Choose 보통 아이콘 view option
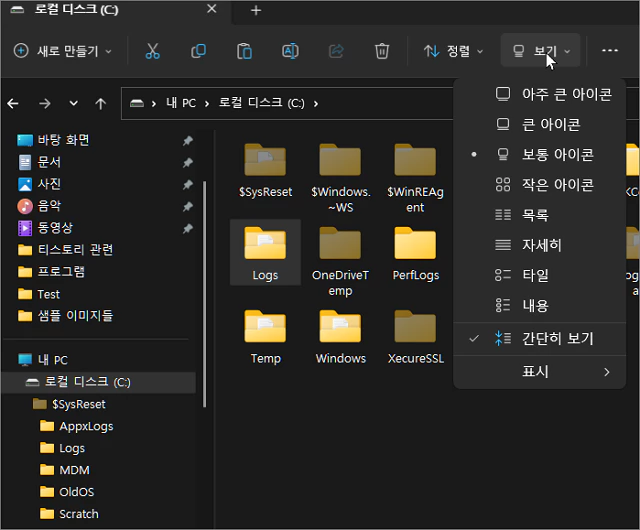This screenshot has width=640, height=530. coord(540,154)
